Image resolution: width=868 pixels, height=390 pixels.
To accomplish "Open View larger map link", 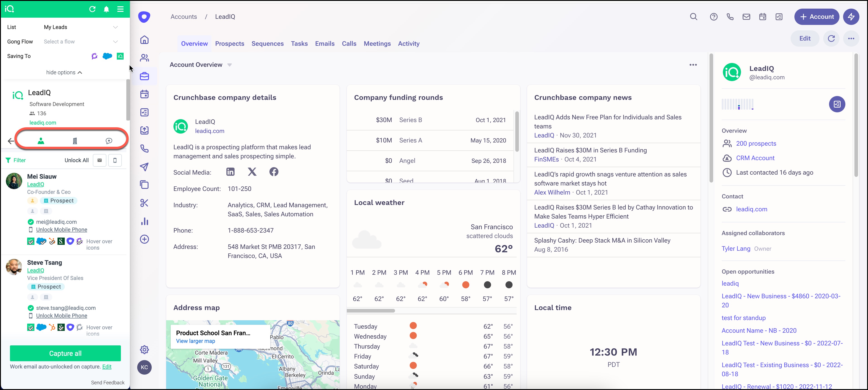I will (x=195, y=341).
